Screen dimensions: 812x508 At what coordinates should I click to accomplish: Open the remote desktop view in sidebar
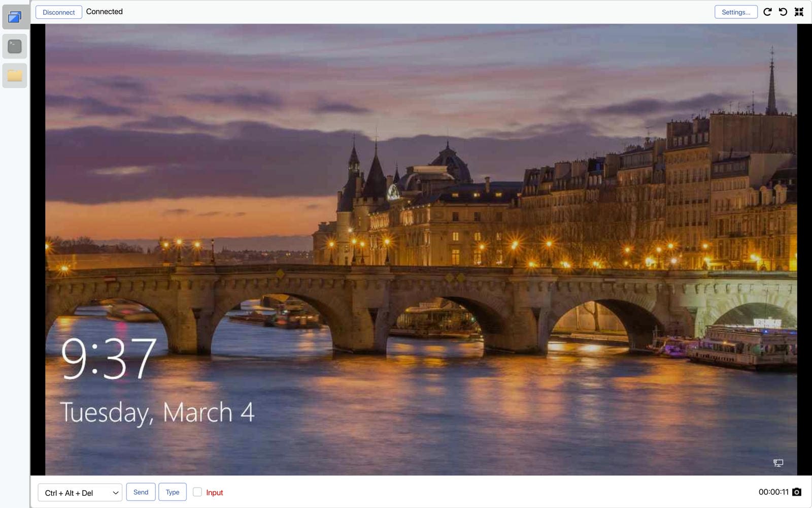15,17
